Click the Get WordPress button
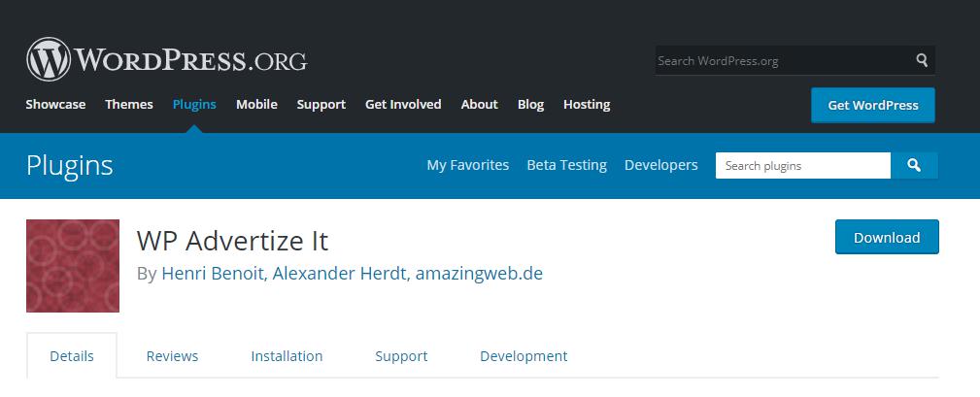The image size is (980, 397). pyautogui.click(x=872, y=105)
